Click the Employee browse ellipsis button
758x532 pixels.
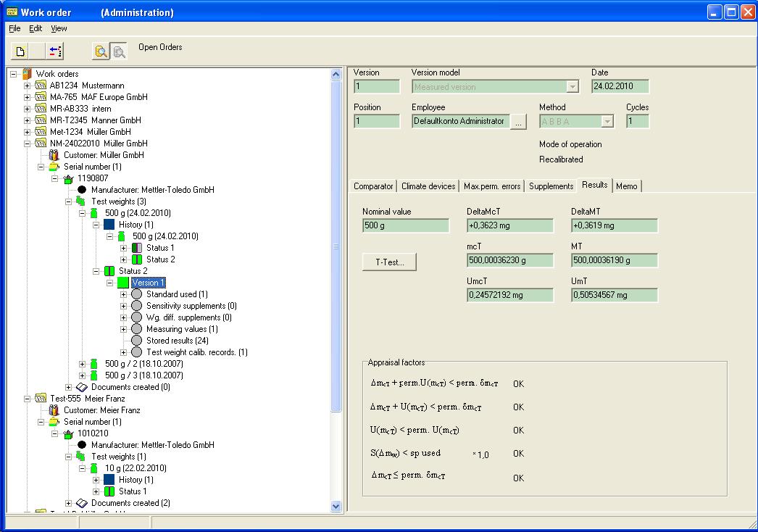517,122
